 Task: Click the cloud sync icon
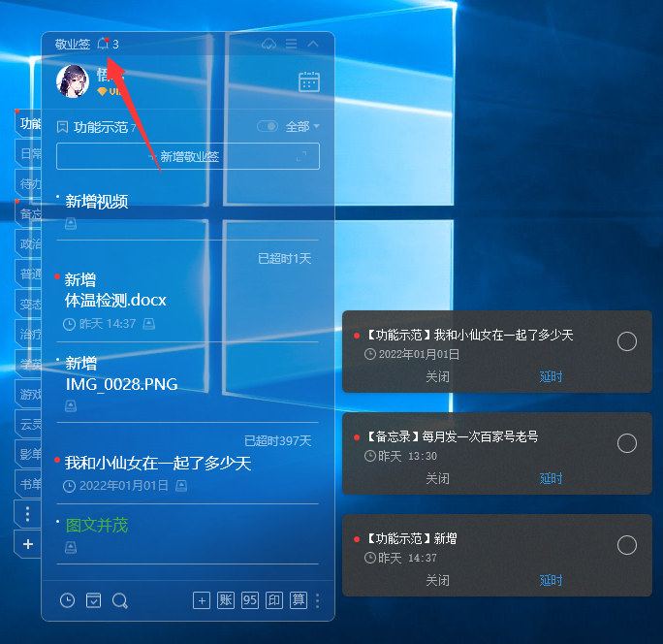(269, 44)
